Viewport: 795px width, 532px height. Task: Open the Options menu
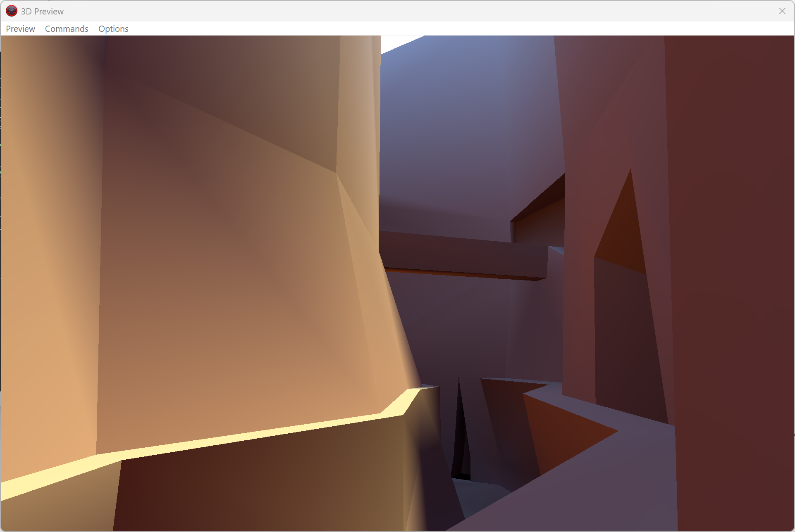tap(113, 29)
